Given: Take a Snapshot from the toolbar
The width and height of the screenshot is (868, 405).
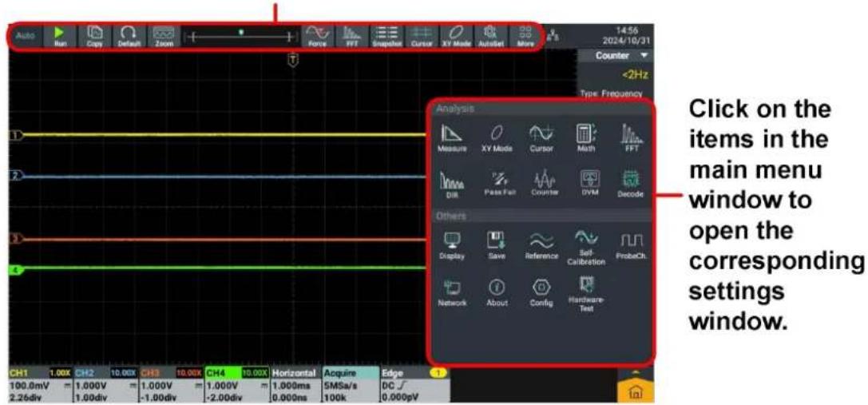Looking at the screenshot, I should click(386, 37).
